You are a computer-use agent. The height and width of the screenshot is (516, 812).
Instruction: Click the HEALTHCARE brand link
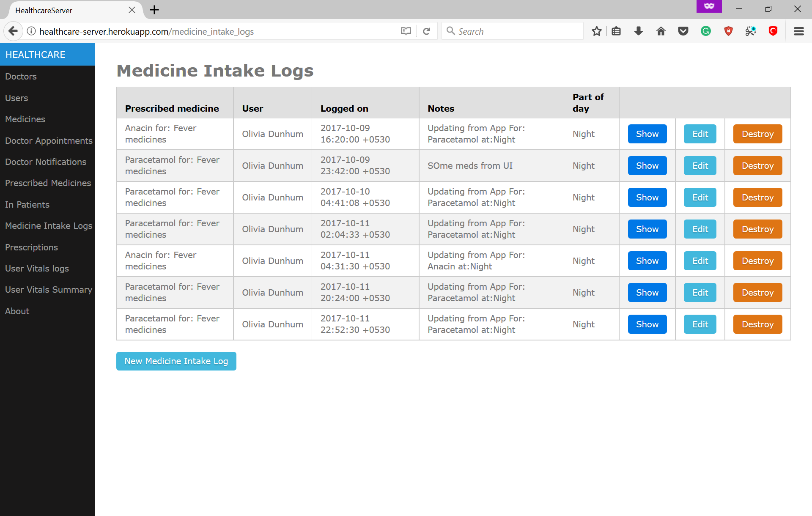[x=36, y=55]
